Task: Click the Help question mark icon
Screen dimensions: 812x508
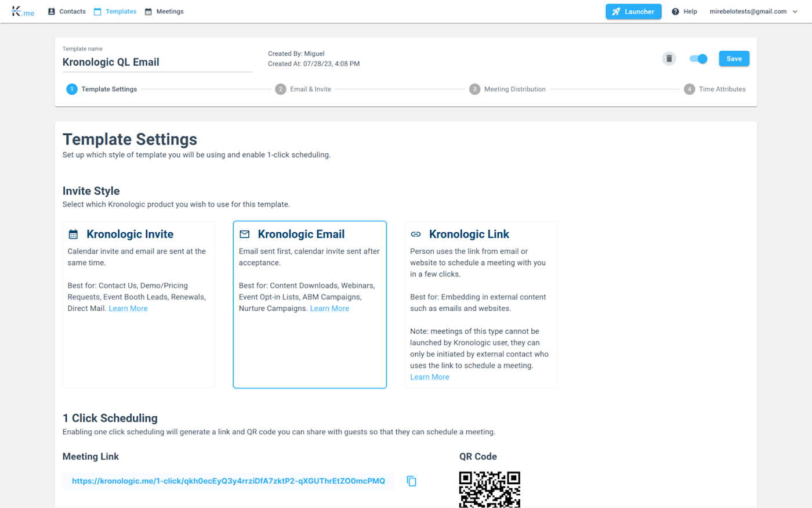Action: [x=675, y=12]
